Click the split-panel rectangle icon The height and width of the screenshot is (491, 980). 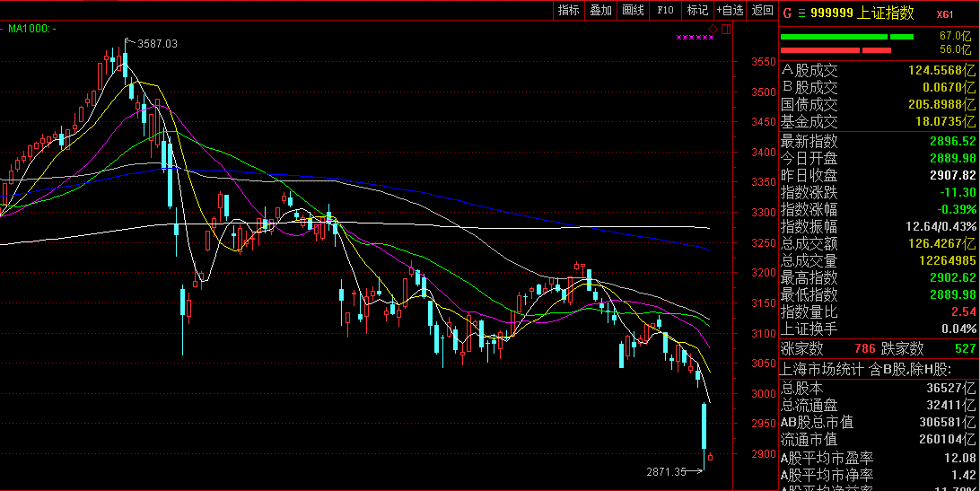(x=726, y=30)
